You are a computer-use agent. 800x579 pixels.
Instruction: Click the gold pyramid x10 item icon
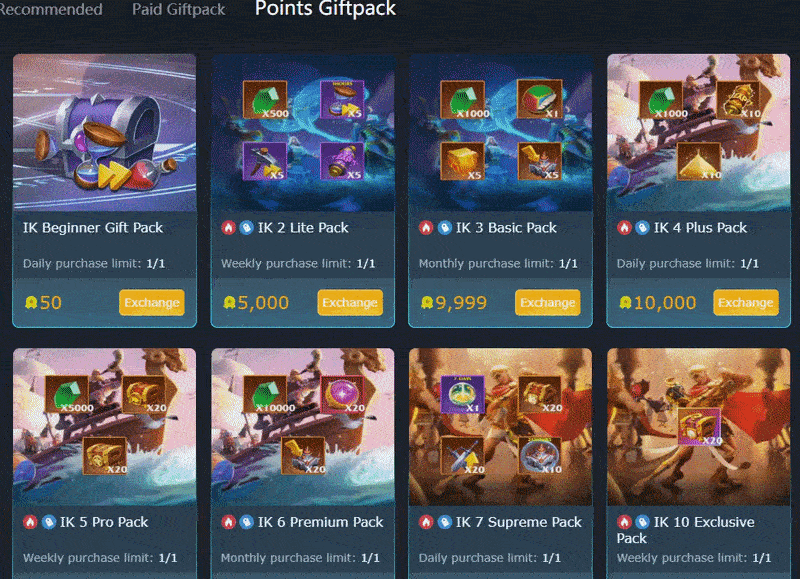pyautogui.click(x=698, y=161)
